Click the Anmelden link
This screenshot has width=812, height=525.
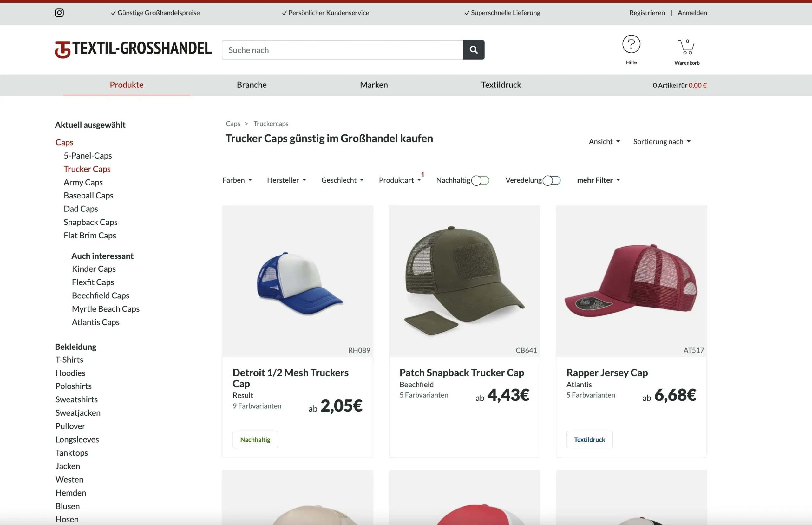point(692,13)
